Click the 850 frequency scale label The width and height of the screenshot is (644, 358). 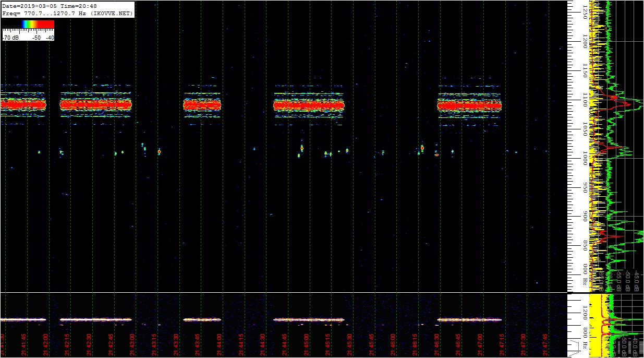pyautogui.click(x=585, y=246)
